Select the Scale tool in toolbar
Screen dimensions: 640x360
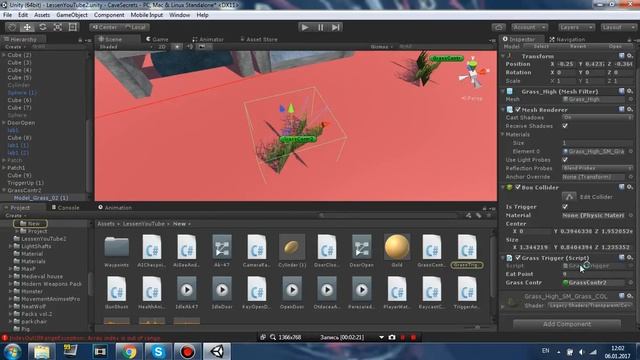(58, 27)
